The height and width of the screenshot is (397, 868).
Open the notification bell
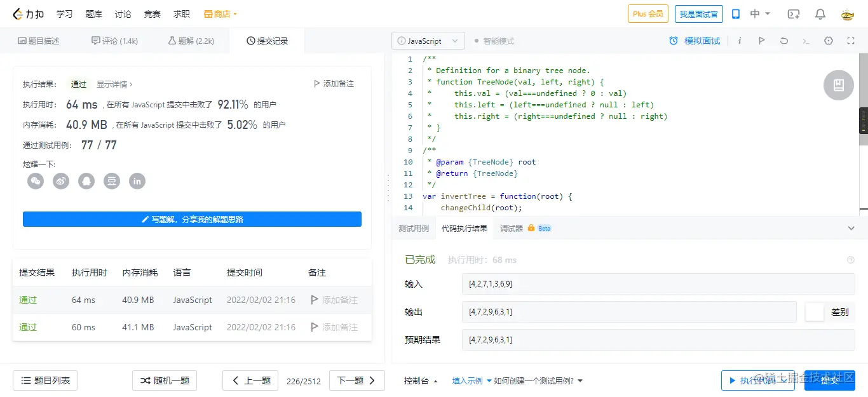tap(820, 14)
